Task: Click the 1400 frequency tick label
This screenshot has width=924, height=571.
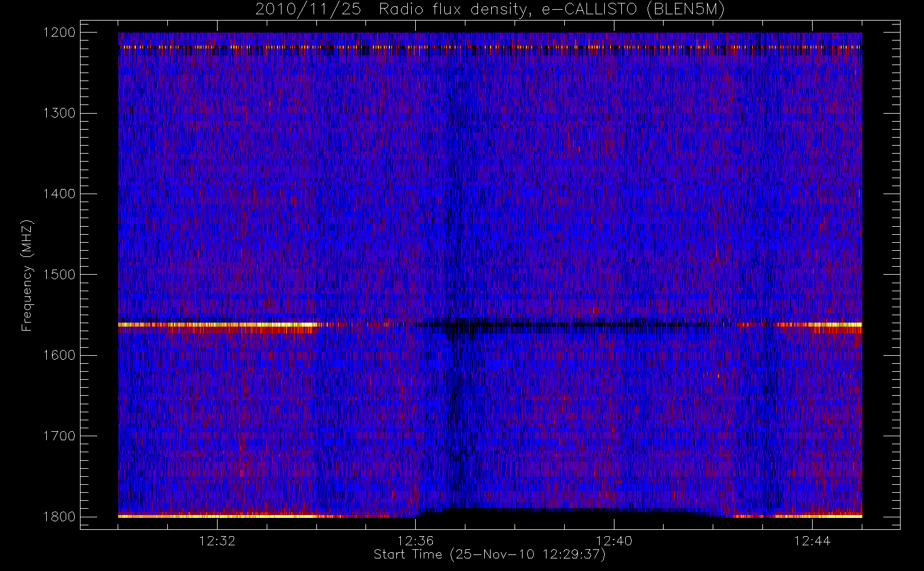Action: [x=59, y=194]
